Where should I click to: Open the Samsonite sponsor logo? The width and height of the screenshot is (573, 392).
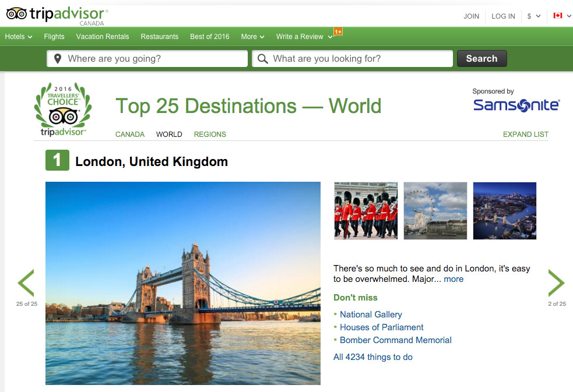516,105
